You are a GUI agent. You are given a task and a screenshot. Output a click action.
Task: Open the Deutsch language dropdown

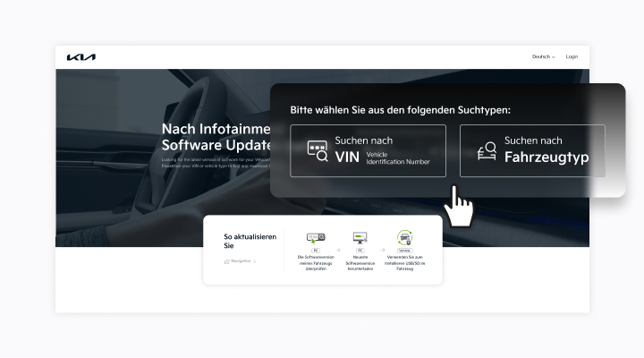(x=543, y=57)
